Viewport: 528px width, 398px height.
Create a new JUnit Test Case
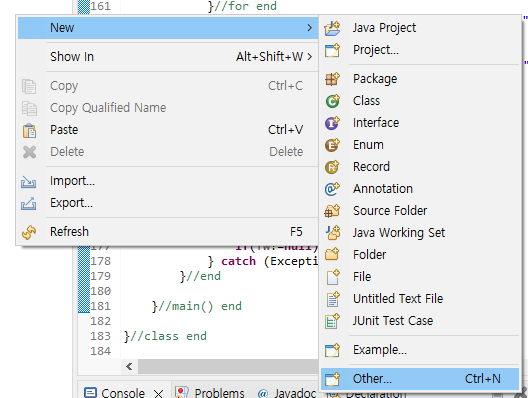pos(420,321)
